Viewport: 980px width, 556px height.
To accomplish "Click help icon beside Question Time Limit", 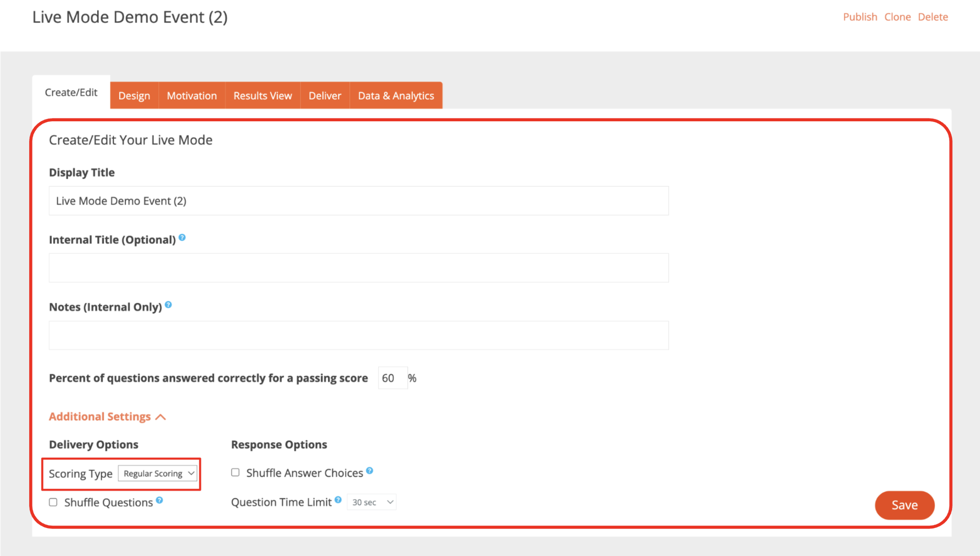I will [x=338, y=500].
